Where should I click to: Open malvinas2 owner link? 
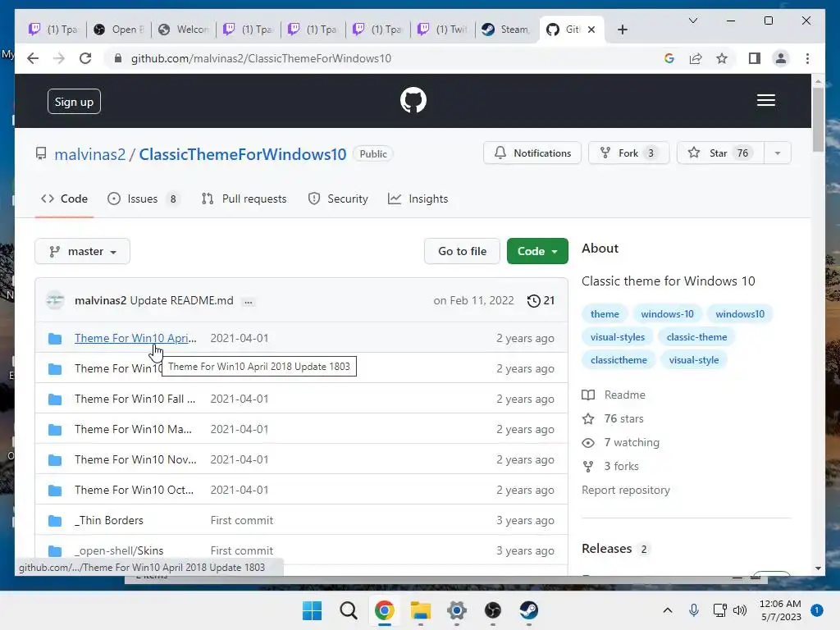[x=90, y=154]
